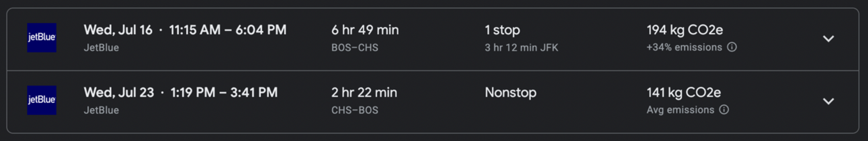Screen dimensions: 868x141
Task: Select the Wed, Jul 16 departure time text
Action: tap(185, 30)
